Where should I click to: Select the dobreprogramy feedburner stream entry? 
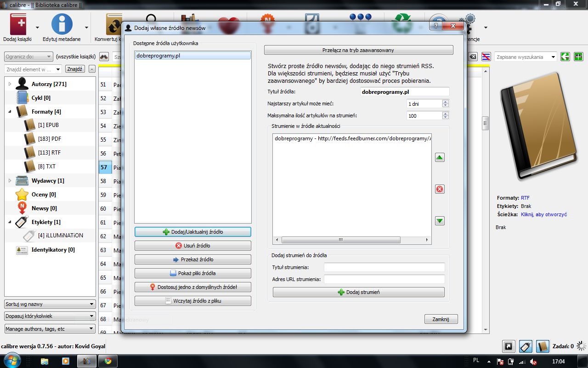pos(352,138)
